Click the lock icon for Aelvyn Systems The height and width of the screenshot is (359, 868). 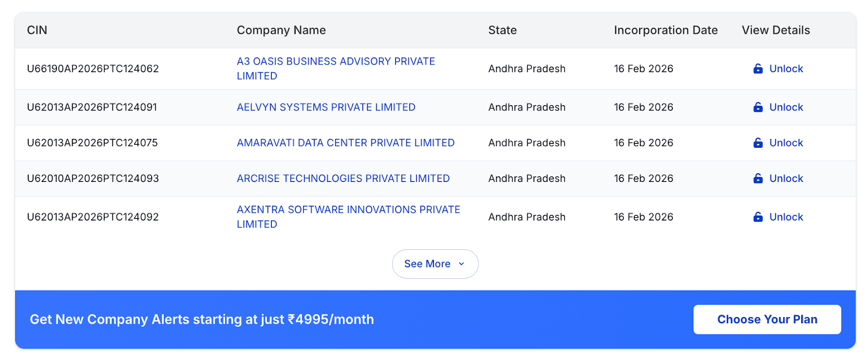tap(758, 107)
